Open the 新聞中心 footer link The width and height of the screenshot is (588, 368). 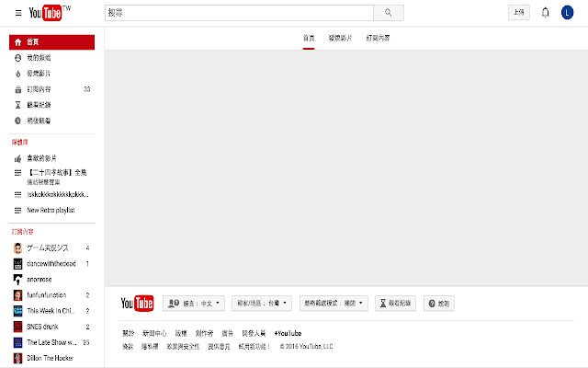pyautogui.click(x=154, y=333)
